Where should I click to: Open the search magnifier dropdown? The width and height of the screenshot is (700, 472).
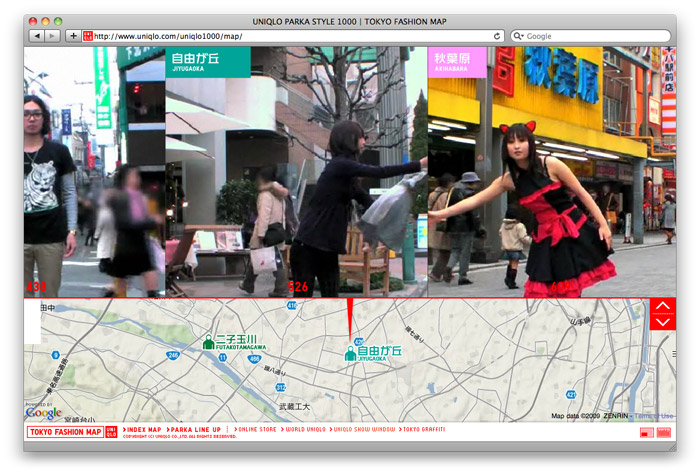click(518, 36)
